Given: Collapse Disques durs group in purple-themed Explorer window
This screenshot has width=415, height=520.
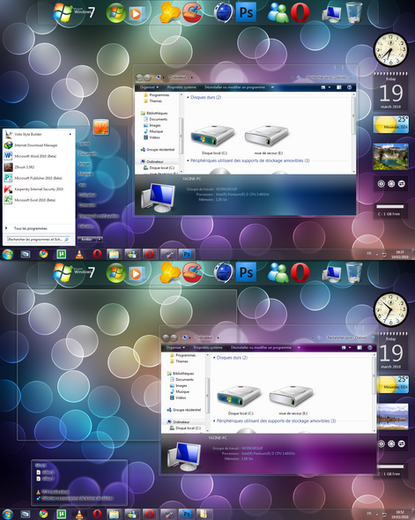Looking at the screenshot, I should click(214, 358).
